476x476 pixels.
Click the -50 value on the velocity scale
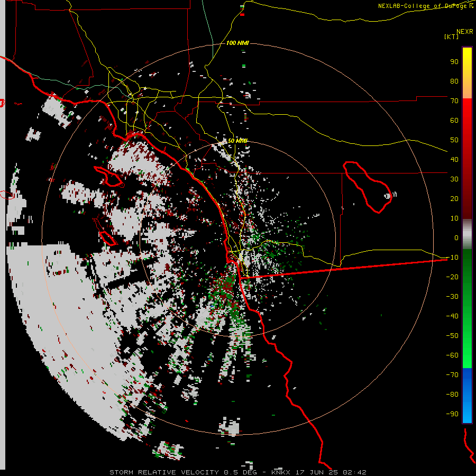(452, 336)
